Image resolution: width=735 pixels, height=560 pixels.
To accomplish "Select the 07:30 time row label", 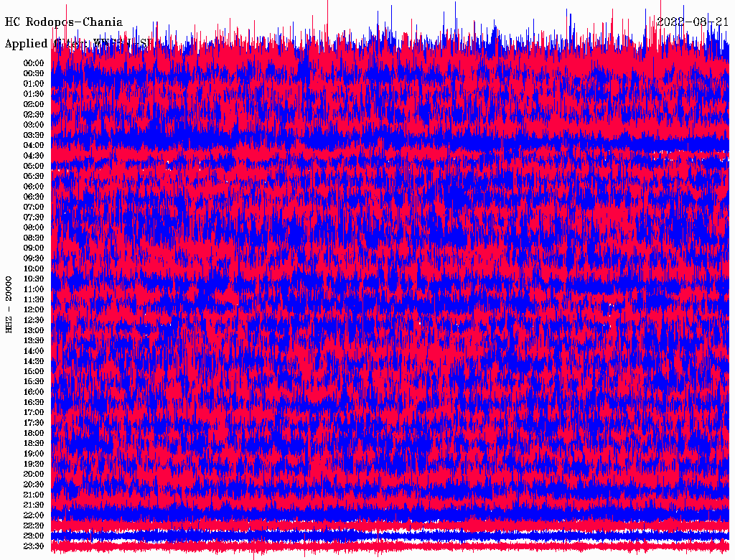I will click(x=34, y=218).
